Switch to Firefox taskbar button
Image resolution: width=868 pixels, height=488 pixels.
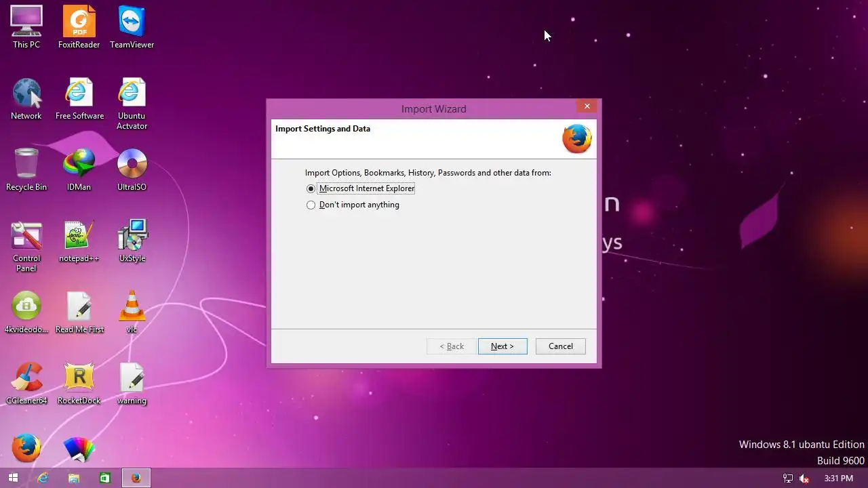coord(136,478)
